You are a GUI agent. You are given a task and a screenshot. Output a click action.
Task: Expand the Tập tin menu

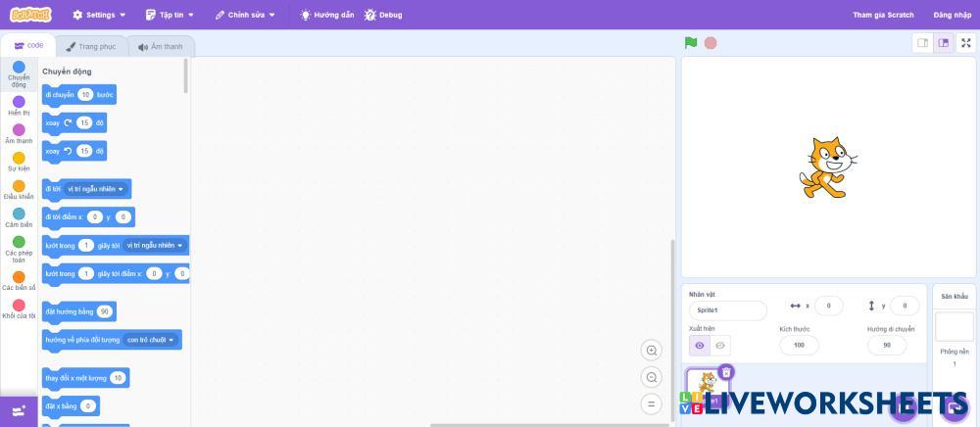click(x=170, y=15)
